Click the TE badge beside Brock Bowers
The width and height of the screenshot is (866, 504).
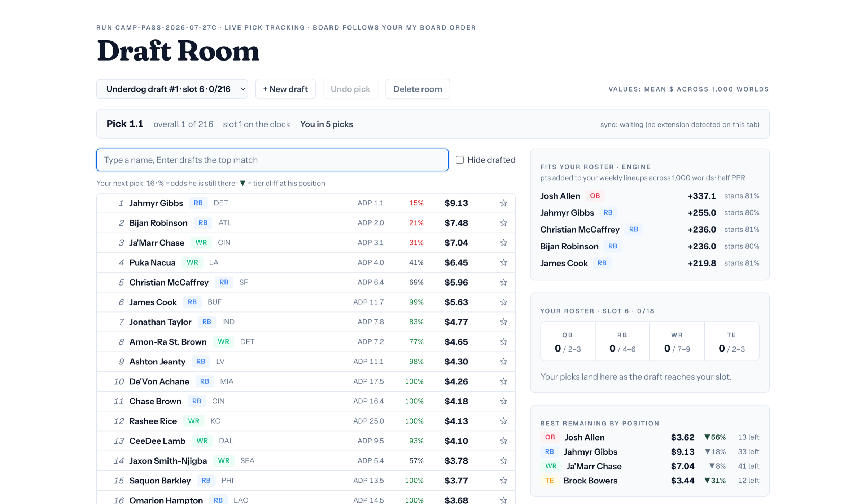(549, 481)
